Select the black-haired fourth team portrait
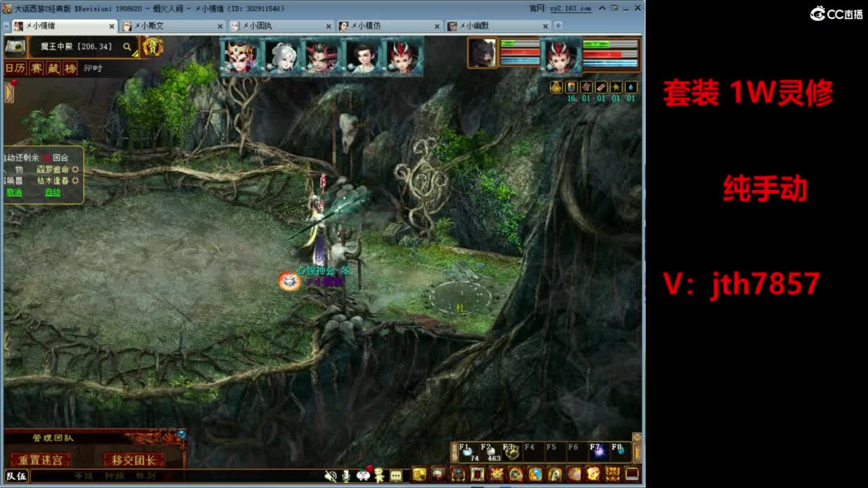 361,57
